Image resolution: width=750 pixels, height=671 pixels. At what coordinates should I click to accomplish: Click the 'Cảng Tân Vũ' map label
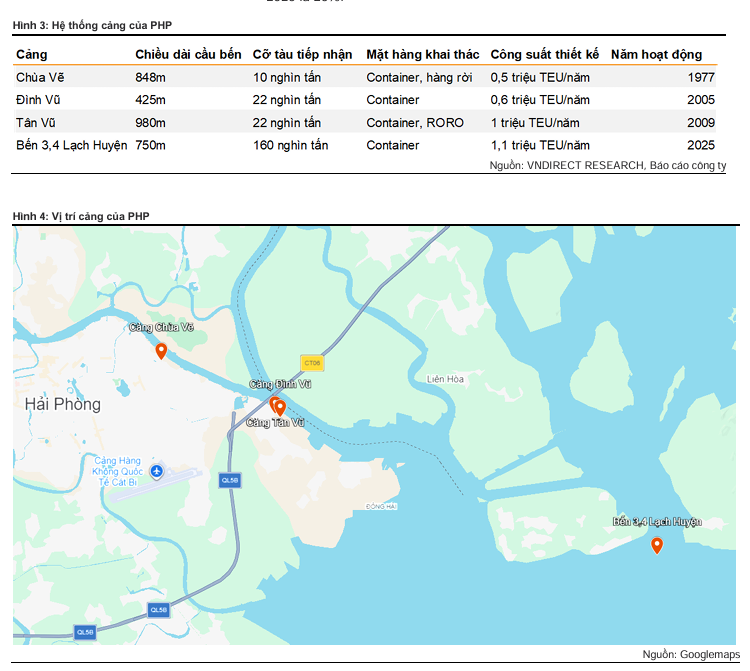pos(275,422)
